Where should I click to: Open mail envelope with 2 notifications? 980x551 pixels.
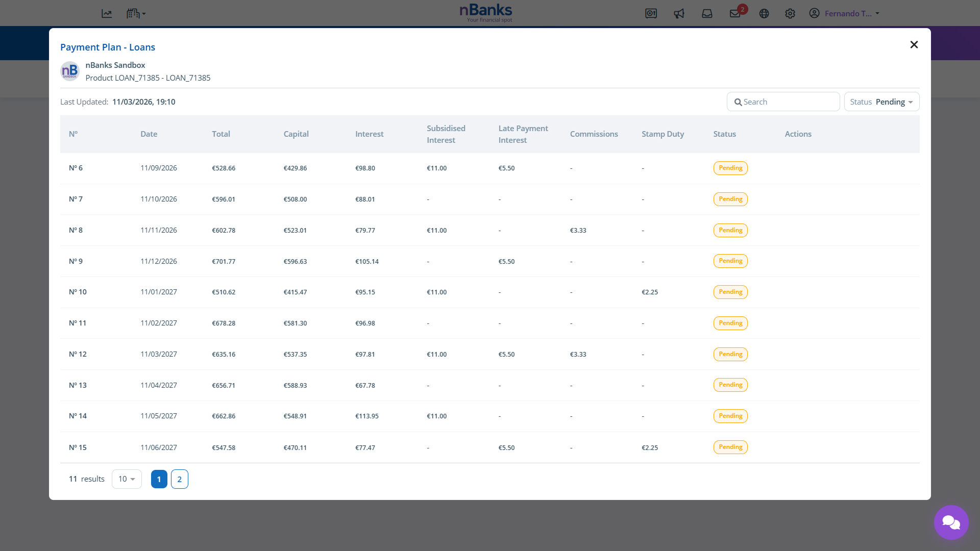(736, 14)
